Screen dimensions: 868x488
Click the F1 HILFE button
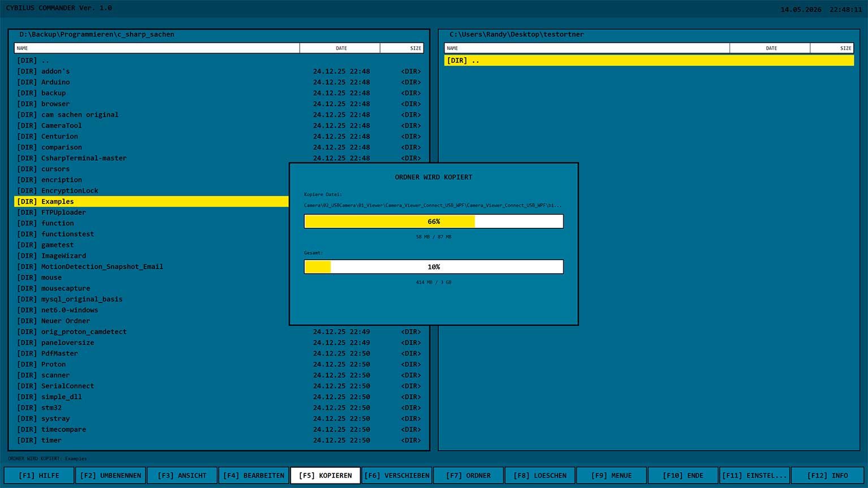tap(39, 476)
